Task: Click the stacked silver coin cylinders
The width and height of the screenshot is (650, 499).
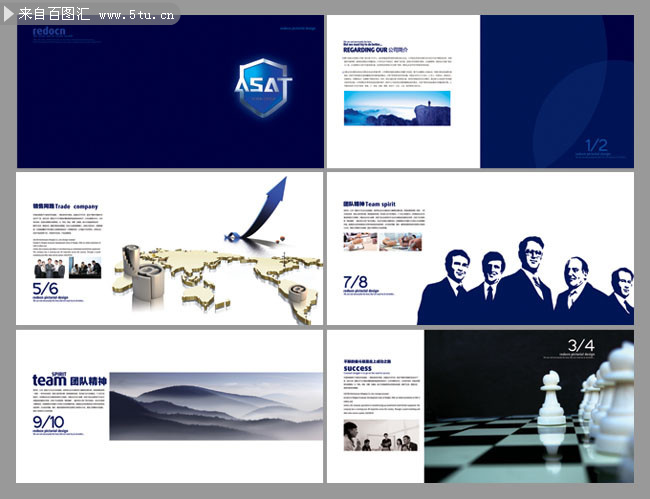Action: (x=143, y=272)
